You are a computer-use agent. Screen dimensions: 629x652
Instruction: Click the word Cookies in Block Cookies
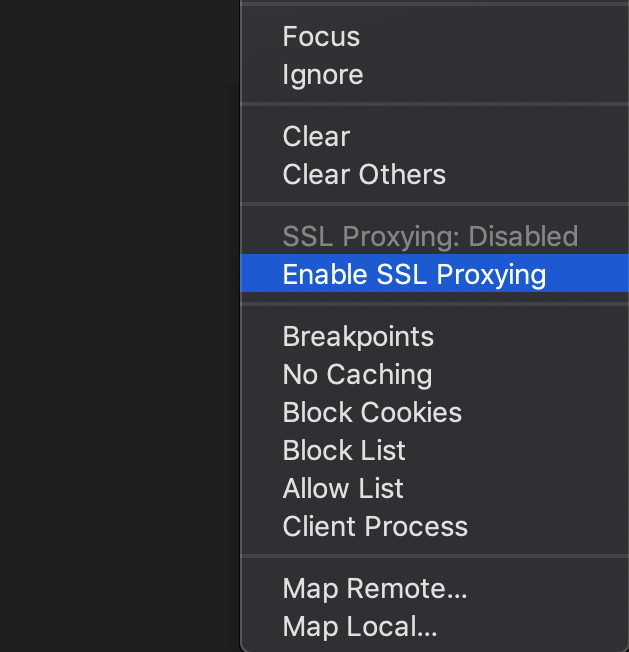click(411, 412)
